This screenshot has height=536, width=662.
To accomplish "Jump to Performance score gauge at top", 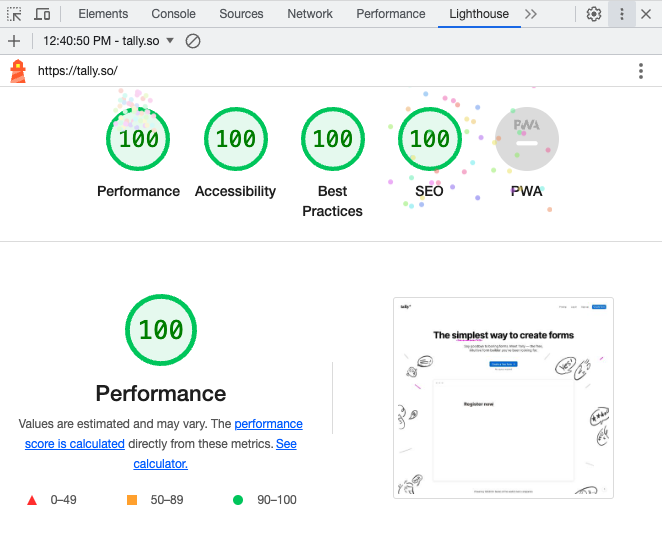I will (x=138, y=139).
